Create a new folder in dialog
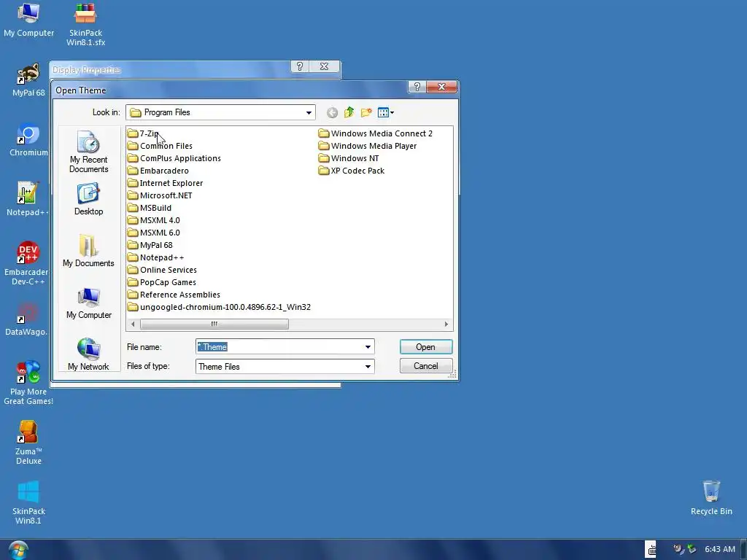The width and height of the screenshot is (747, 560). coord(366,112)
